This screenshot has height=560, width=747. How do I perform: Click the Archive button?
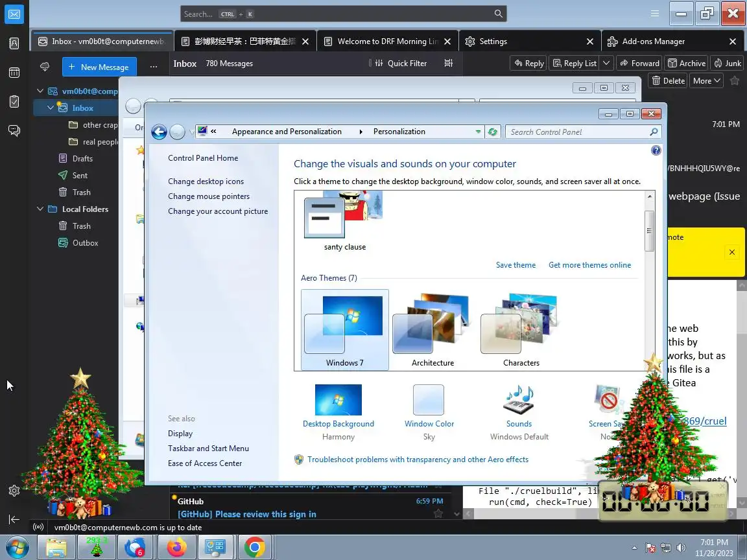click(x=687, y=63)
